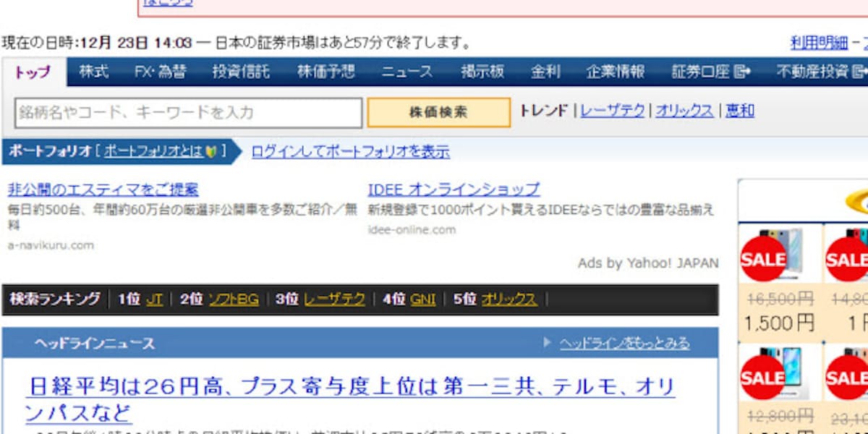Open the 利用明細 link
Image resolution: width=868 pixels, height=434 pixels.
pyautogui.click(x=819, y=43)
